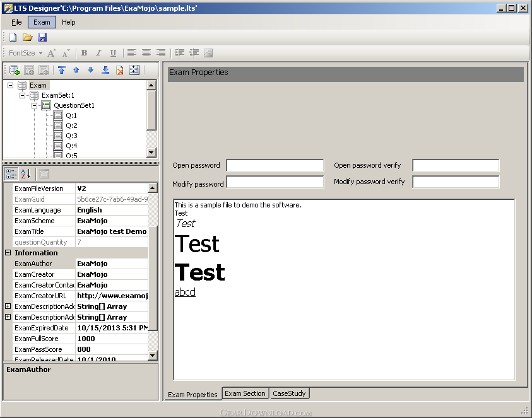The image size is (532, 418).
Task: Open the File menu
Action: [x=16, y=22]
